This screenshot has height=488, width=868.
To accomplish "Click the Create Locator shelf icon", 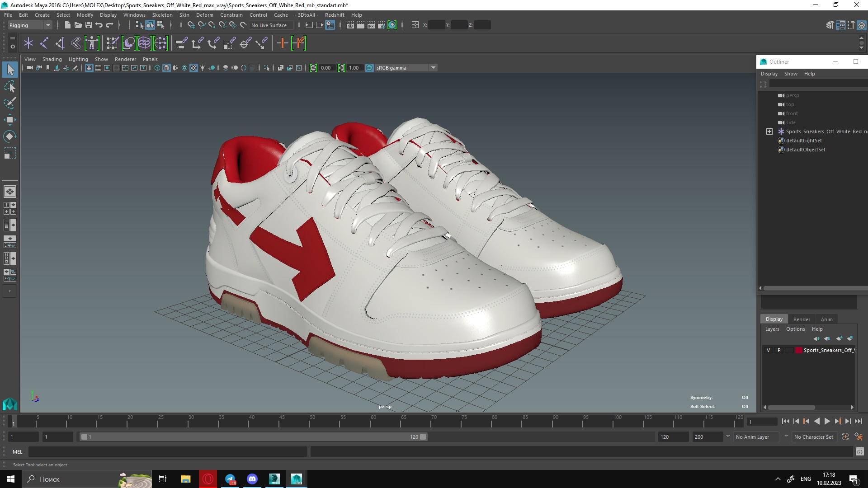I will 28,43.
